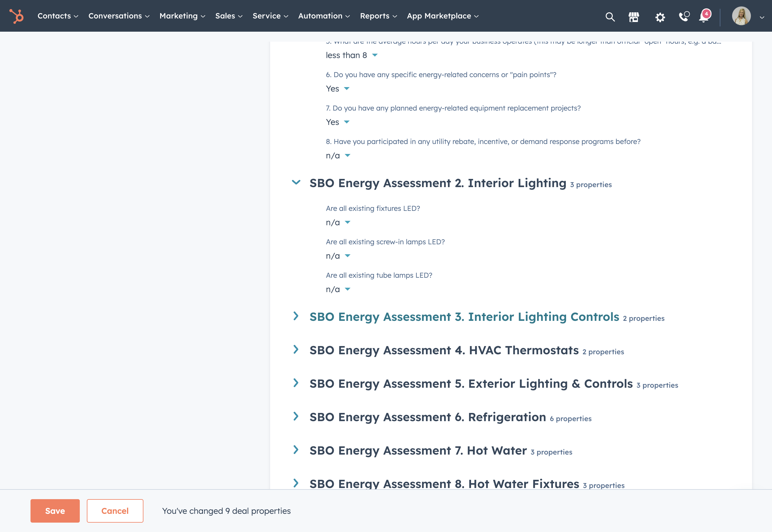Expand 8. Hot Water Fixtures section

pos(296,483)
